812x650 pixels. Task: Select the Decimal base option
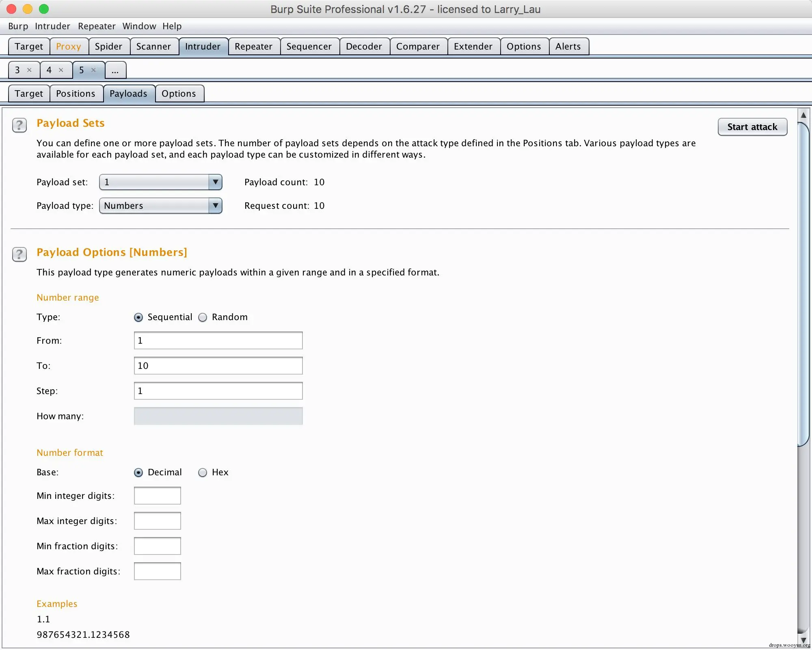pos(138,472)
